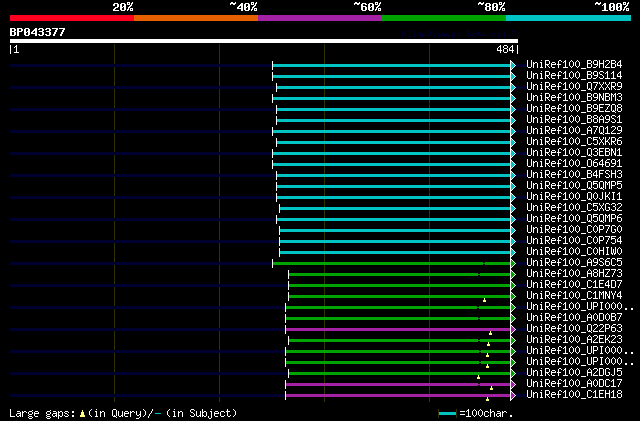The width and height of the screenshot is (640, 421).
Task: Click the cyan ~100% identity legend segment
Action: (x=569, y=18)
